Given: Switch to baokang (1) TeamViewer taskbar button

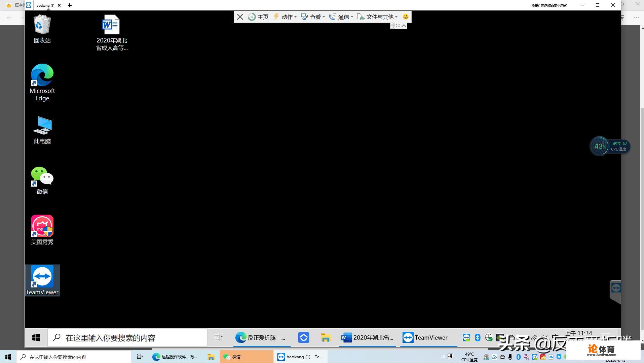Looking at the screenshot, I should coord(301,357).
